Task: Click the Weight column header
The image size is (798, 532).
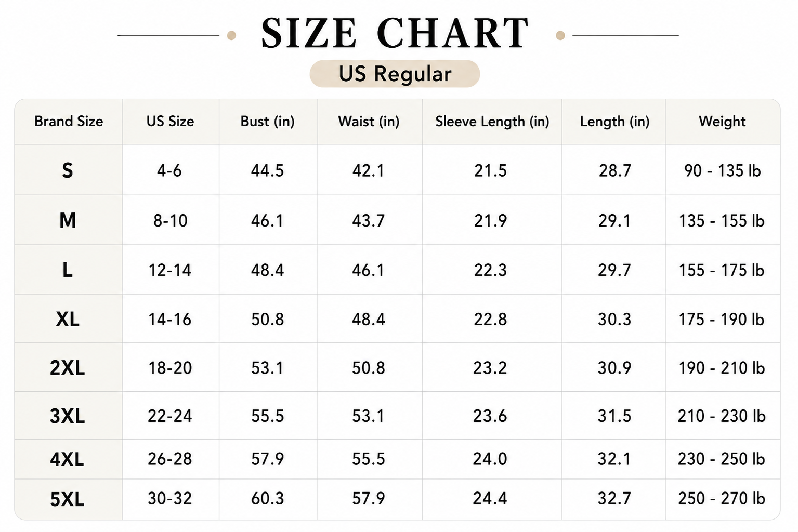Action: pos(722,122)
